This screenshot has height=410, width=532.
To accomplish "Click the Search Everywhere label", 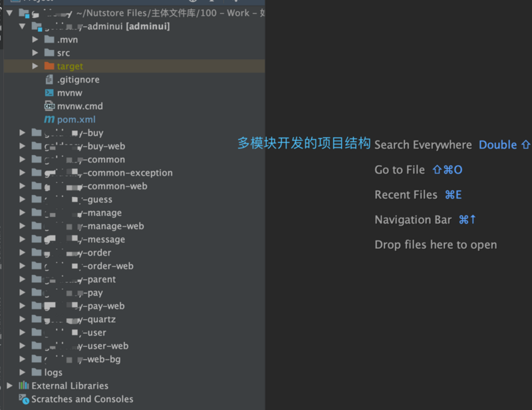I will pos(424,144).
